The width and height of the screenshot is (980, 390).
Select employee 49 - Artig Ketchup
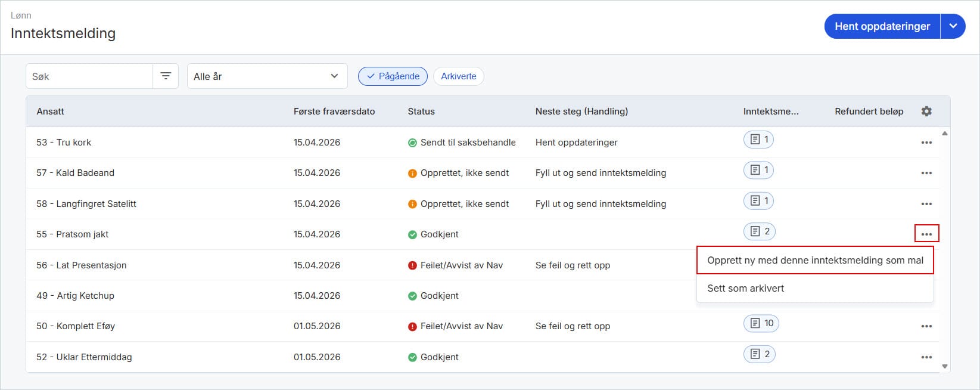pos(75,296)
